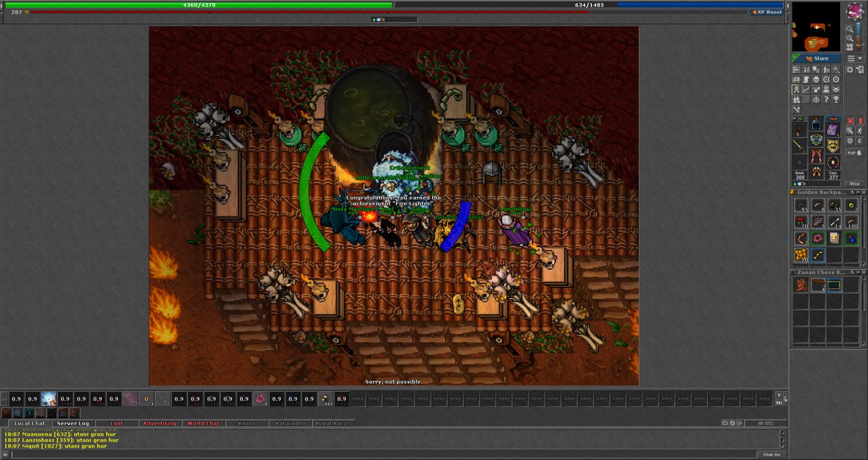Click the ice spell hotkey slot
This screenshot has width=868, height=460.
(49, 399)
